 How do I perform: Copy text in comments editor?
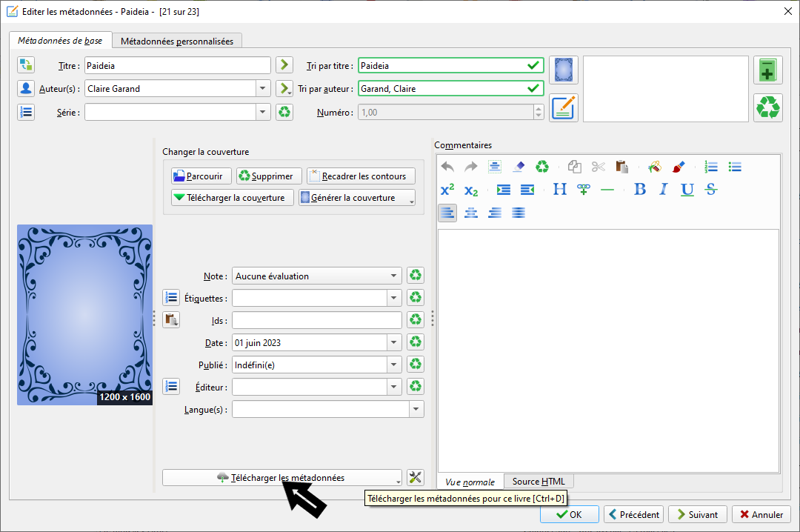(575, 167)
